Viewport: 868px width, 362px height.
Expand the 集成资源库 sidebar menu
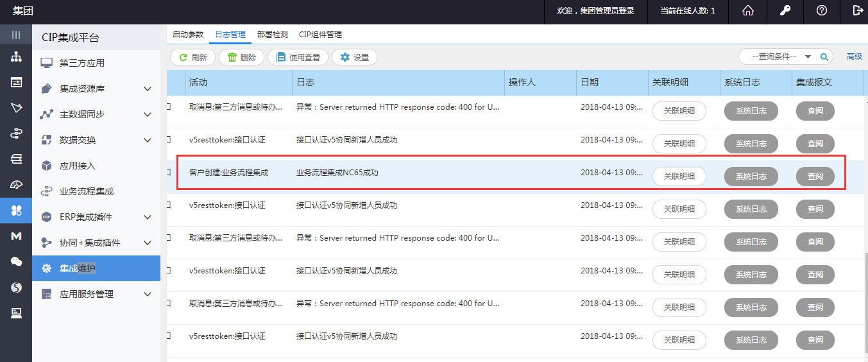click(147, 89)
